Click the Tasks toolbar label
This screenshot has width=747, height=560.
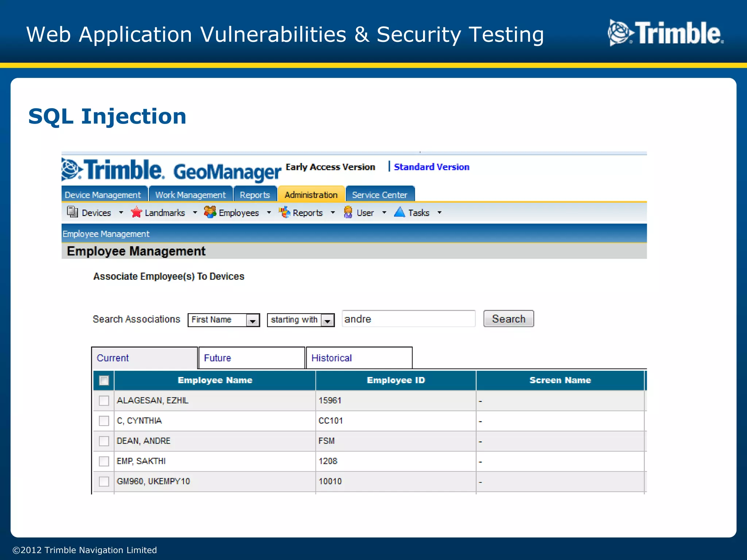pyautogui.click(x=419, y=213)
